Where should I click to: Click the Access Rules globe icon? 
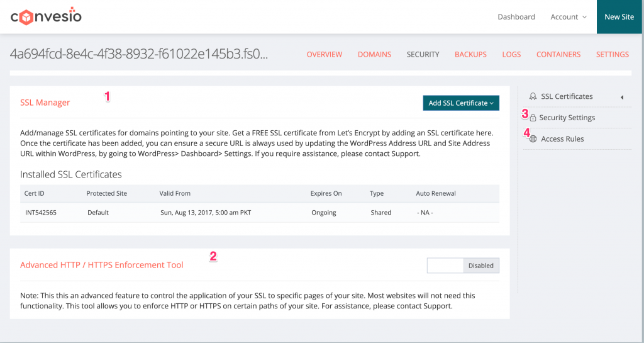pyautogui.click(x=533, y=139)
